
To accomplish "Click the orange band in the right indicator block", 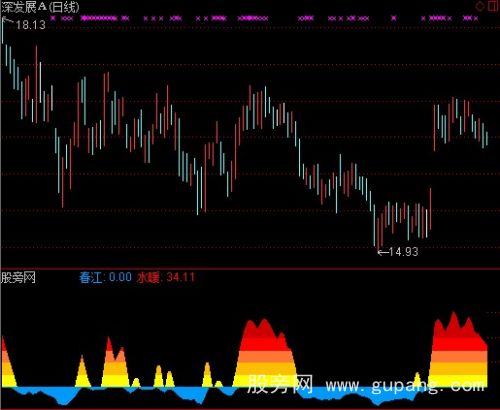I will coord(459,357).
